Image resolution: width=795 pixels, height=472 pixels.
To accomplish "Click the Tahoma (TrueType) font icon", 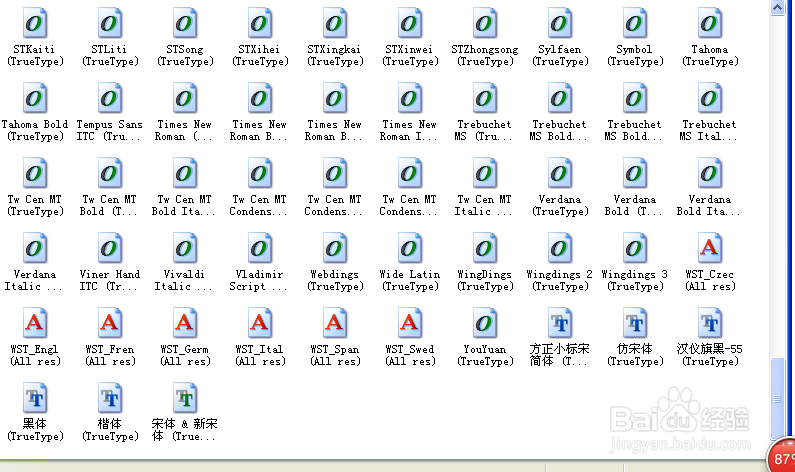I will click(710, 23).
